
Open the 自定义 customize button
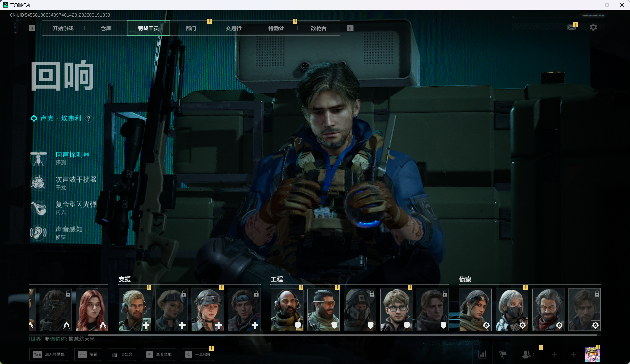[122, 355]
